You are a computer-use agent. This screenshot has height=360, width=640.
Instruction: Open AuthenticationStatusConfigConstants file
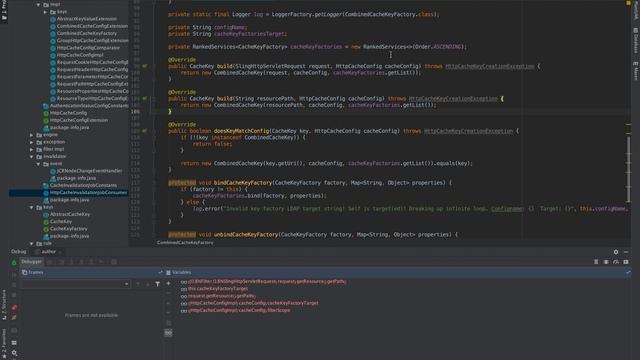[x=89, y=106]
